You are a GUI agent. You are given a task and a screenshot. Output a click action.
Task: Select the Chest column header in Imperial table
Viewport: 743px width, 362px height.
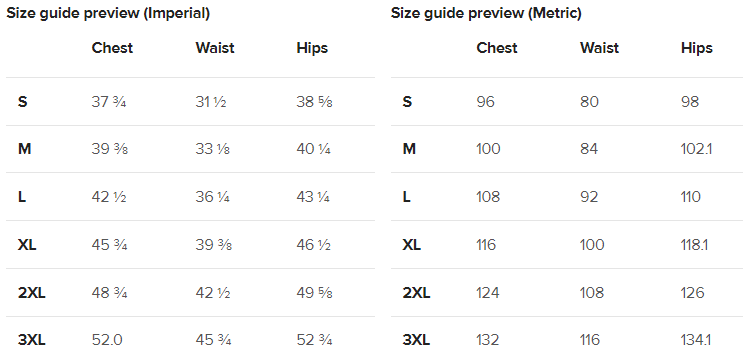coord(112,48)
